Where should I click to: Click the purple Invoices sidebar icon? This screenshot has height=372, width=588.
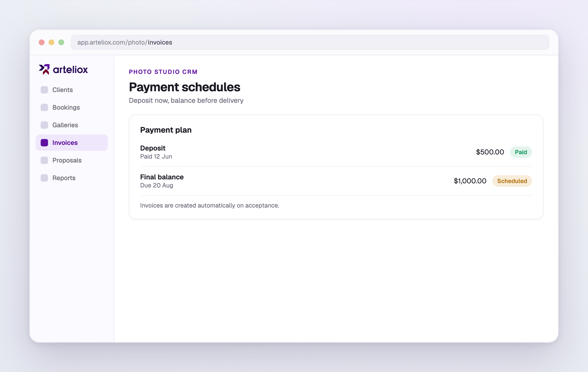pos(44,143)
